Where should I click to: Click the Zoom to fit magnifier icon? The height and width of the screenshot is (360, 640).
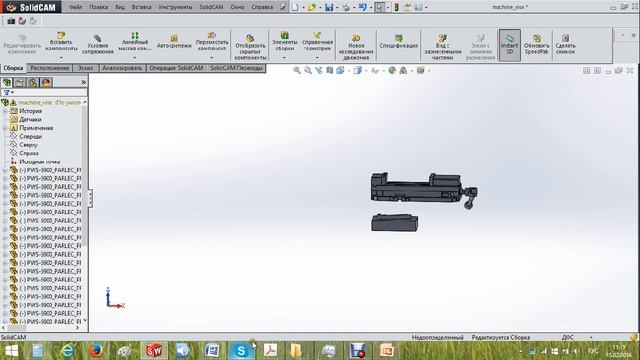[297, 71]
